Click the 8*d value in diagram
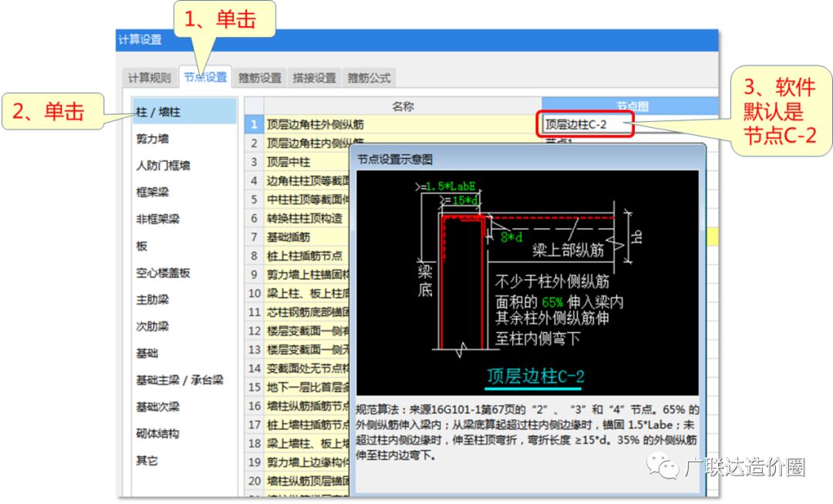The width and height of the screenshot is (833, 504). tap(511, 237)
